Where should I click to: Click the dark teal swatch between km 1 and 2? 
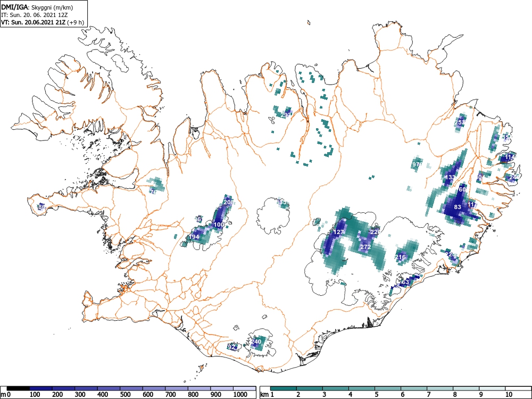284,388
